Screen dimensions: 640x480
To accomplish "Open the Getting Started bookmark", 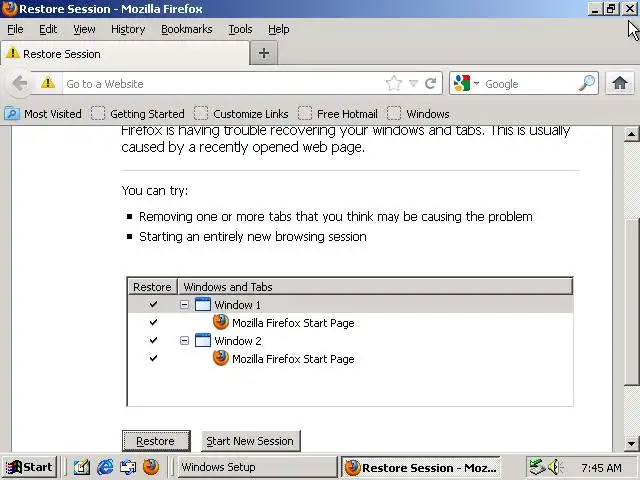I will click(x=138, y=114).
